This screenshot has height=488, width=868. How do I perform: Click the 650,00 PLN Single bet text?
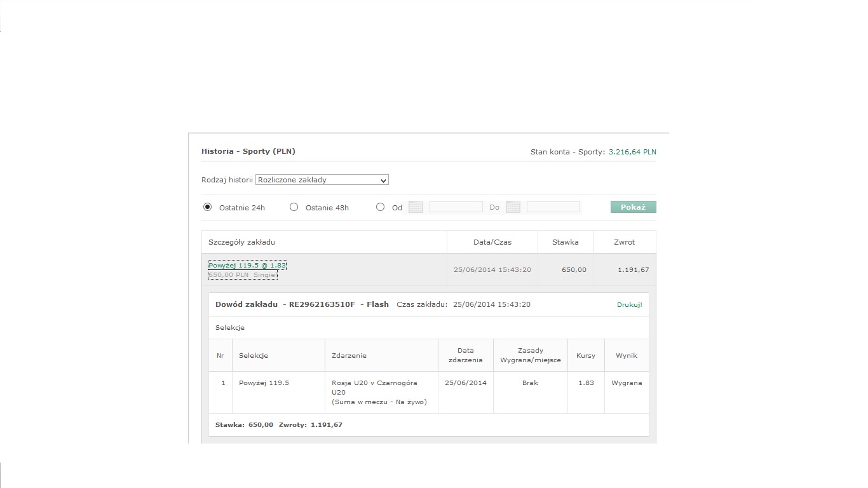(242, 275)
